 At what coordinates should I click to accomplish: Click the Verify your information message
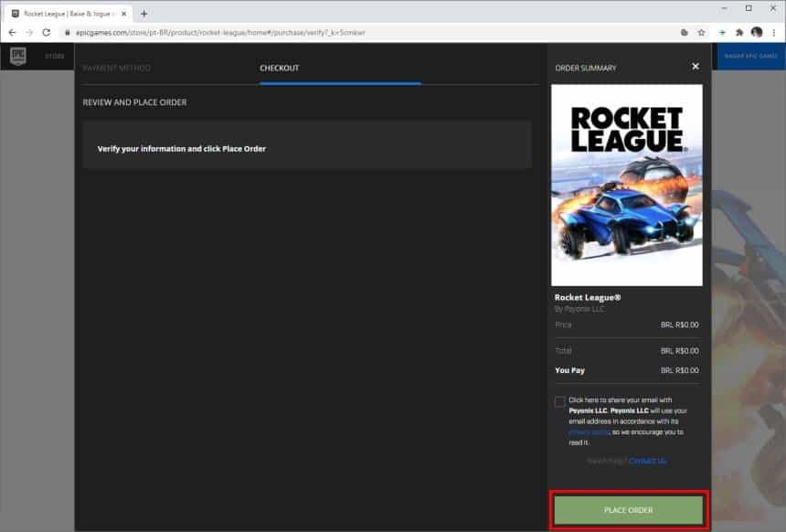(182, 149)
